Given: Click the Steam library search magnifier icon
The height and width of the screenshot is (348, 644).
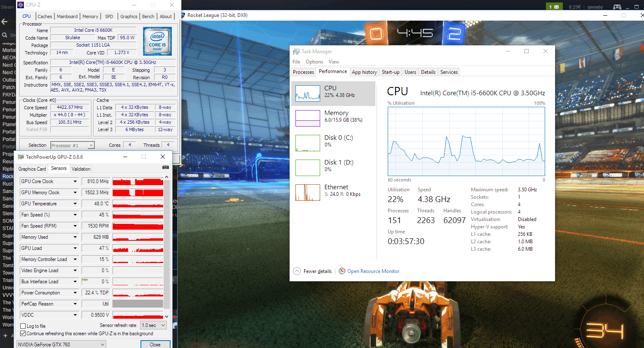Looking at the screenshot, I should tap(5, 35).
